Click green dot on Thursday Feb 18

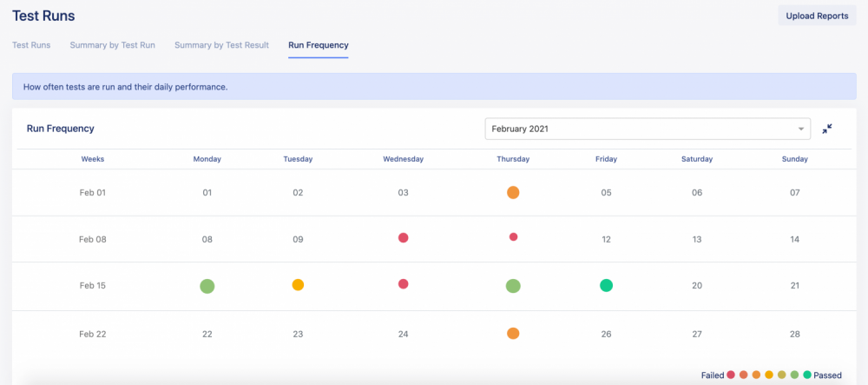(513, 286)
